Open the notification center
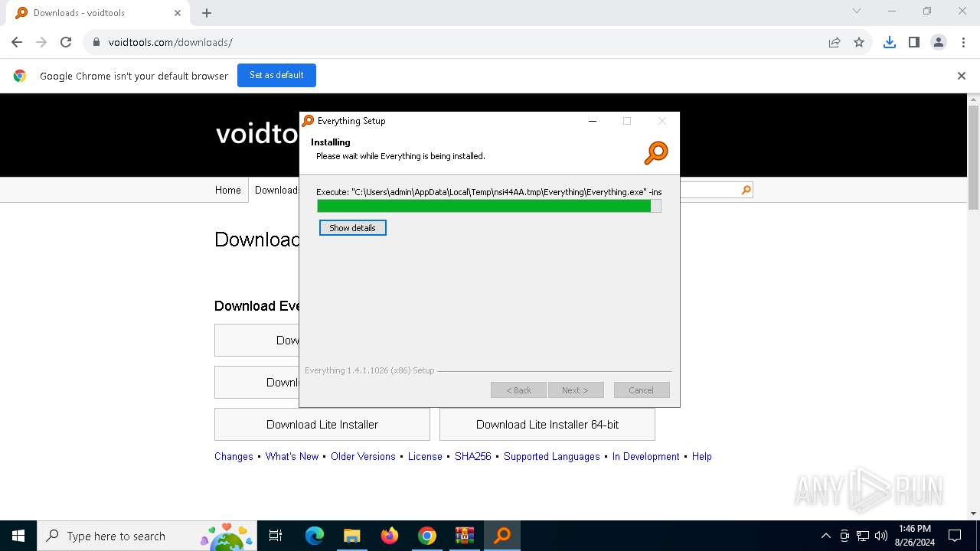The width and height of the screenshot is (980, 551). pos(955,536)
